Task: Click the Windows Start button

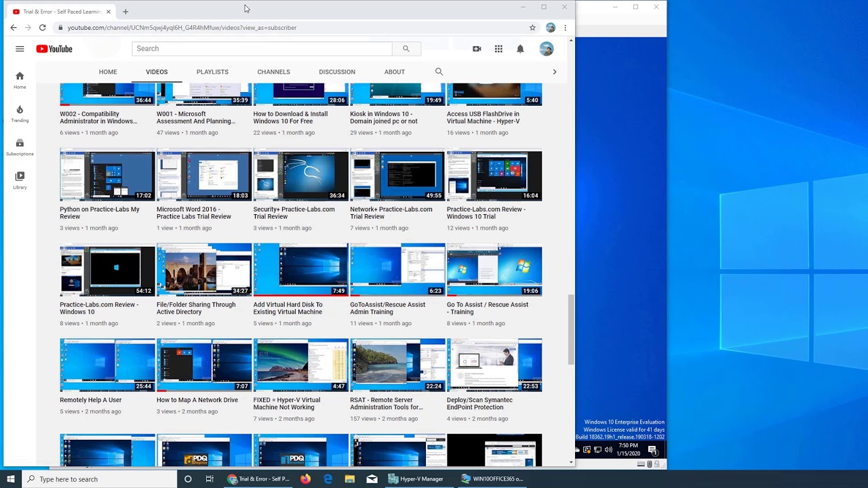Action: [x=11, y=479]
